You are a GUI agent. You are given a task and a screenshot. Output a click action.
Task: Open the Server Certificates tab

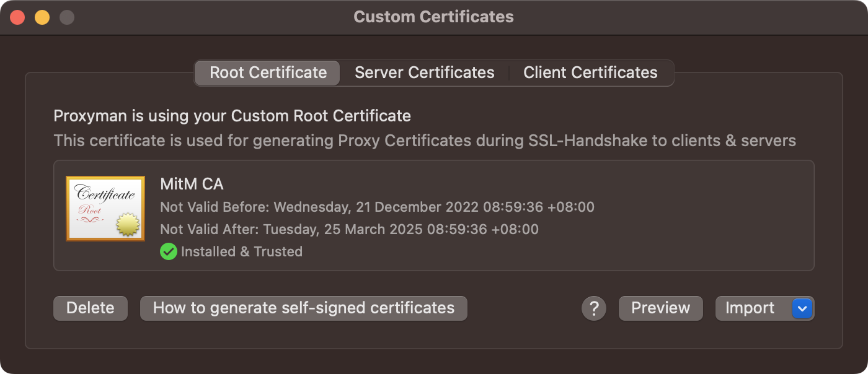pos(424,73)
